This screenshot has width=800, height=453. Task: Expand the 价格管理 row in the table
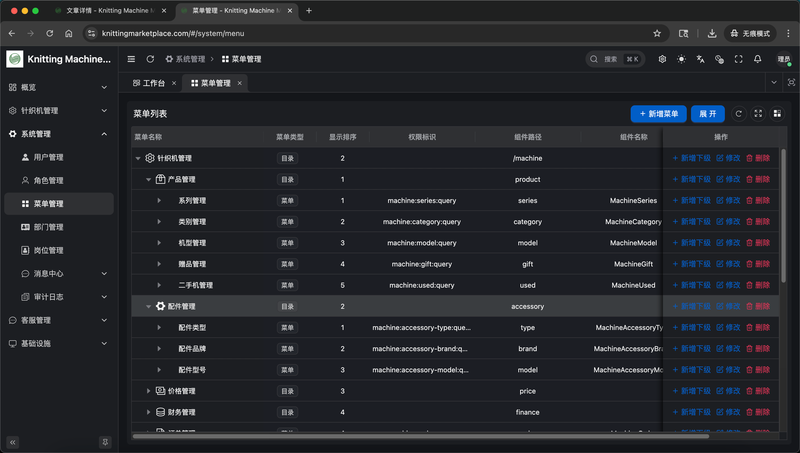148,391
